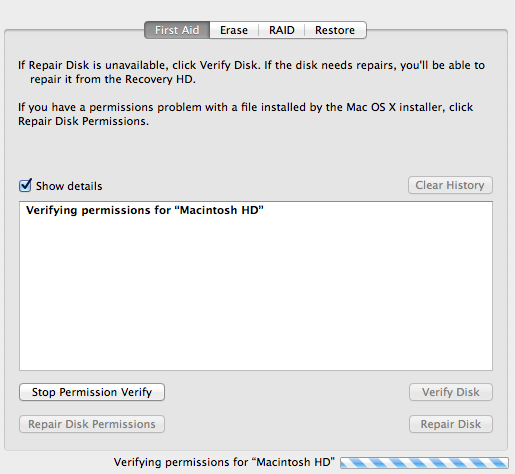The width and height of the screenshot is (515, 474).
Task: Click the "Recovery HD" text in instructions
Action: coord(160,79)
